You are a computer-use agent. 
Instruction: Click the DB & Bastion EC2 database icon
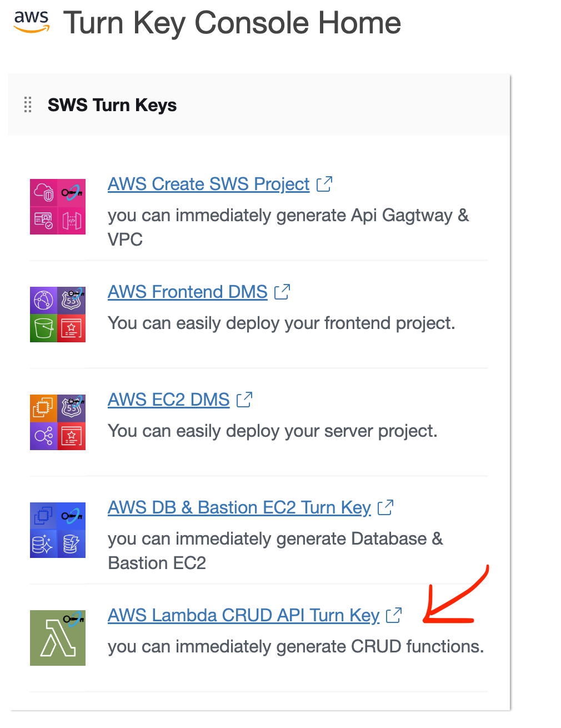pyautogui.click(x=58, y=530)
